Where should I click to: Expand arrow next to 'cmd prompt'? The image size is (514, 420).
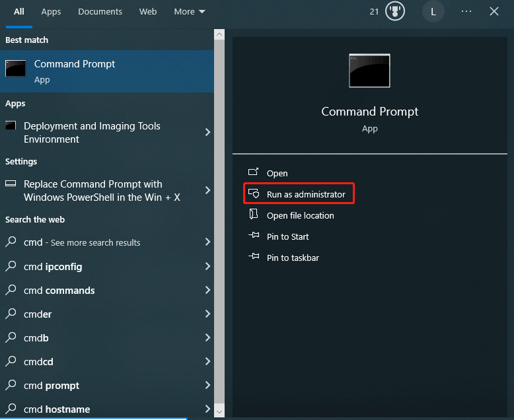[207, 385]
